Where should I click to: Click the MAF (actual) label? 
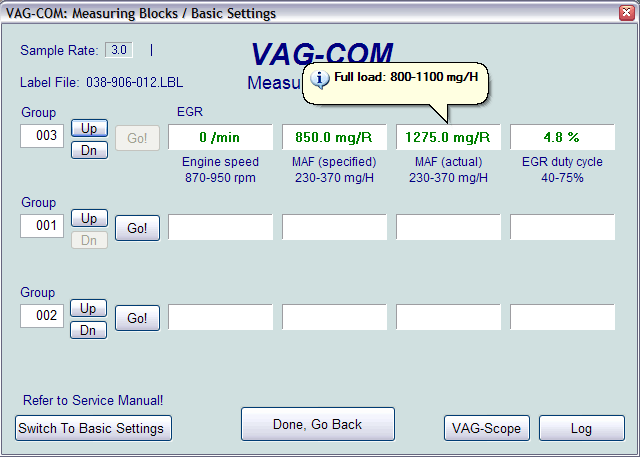point(449,162)
